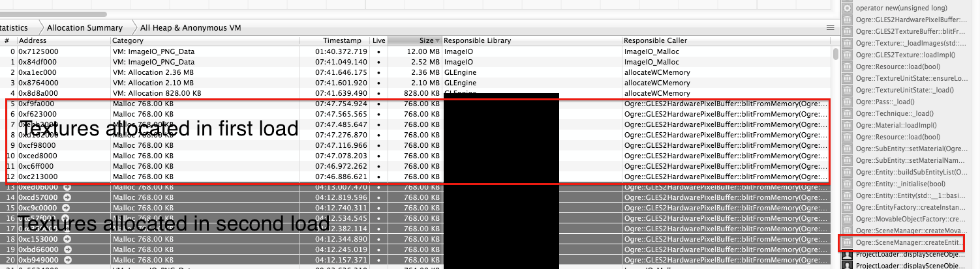Select stack frame Ogre::TextureUnitState::_load()

click(x=904, y=90)
